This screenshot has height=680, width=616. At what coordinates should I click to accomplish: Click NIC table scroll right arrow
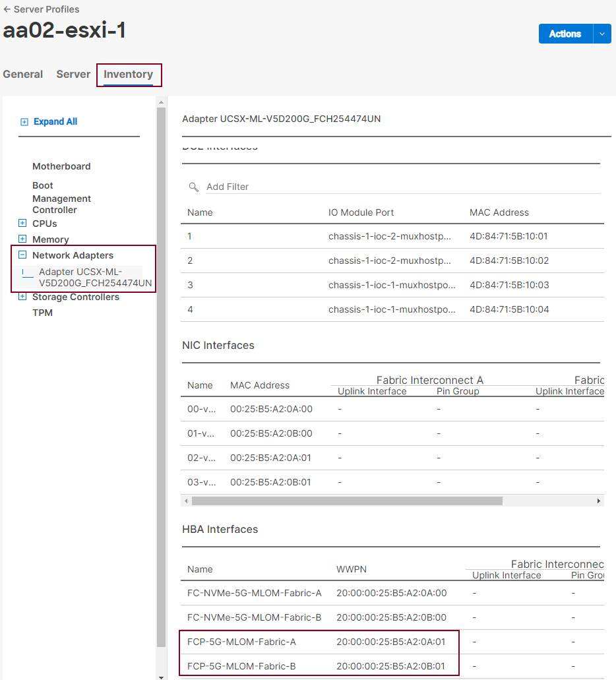point(599,501)
